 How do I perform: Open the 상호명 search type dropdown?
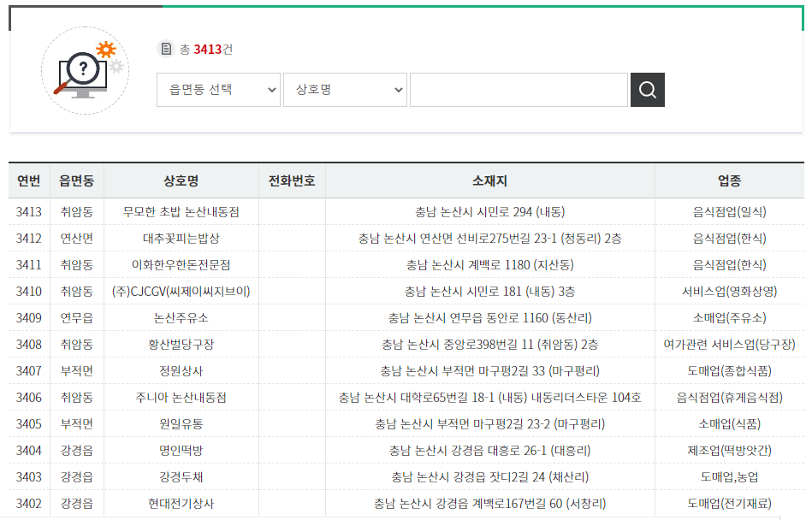tap(345, 90)
